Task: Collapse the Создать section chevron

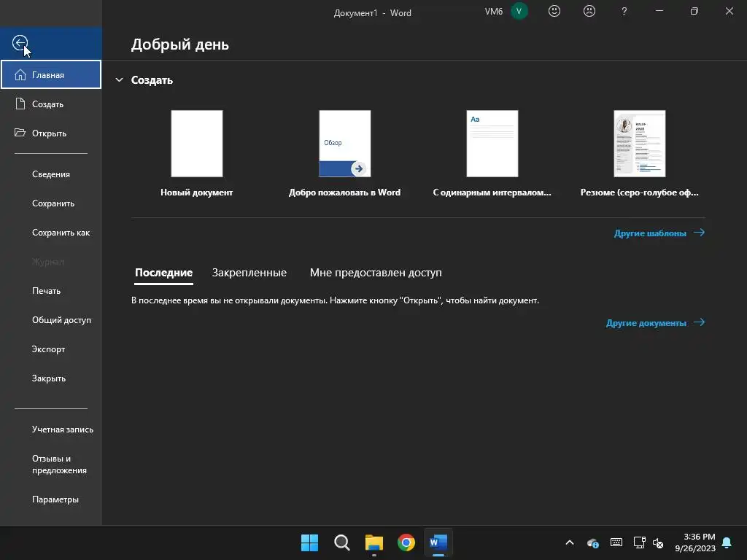Action: pos(119,80)
